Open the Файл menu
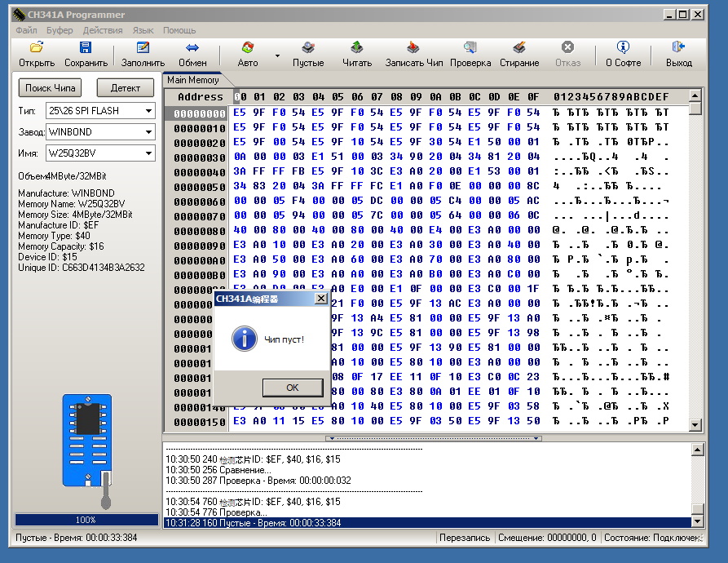728x563 pixels. (26, 30)
